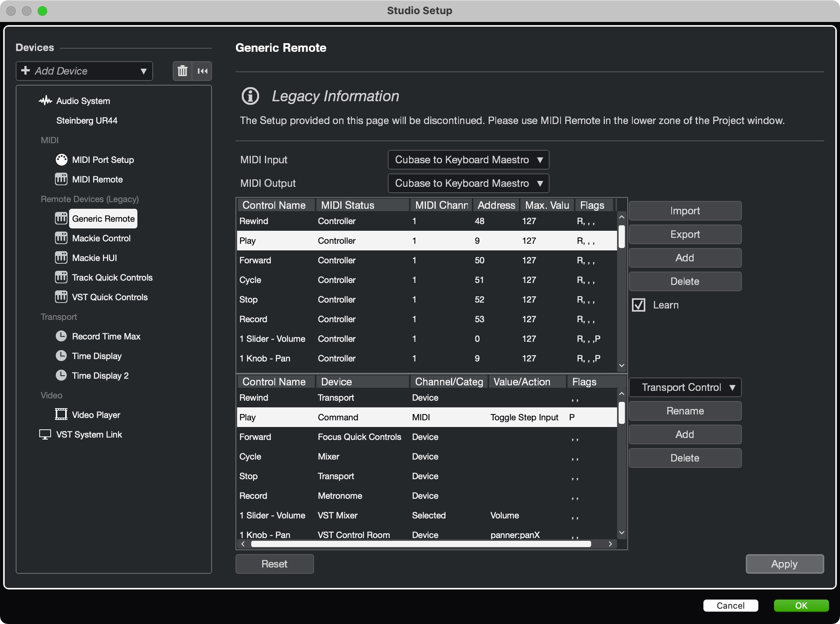The height and width of the screenshot is (624, 840).
Task: Click the plus icon in Add Device
Action: click(x=26, y=71)
